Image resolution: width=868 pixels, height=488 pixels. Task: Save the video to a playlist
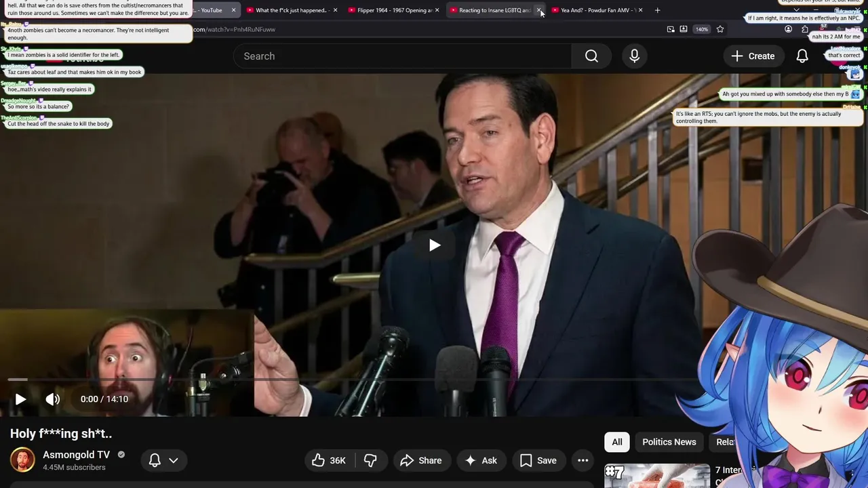(x=538, y=460)
